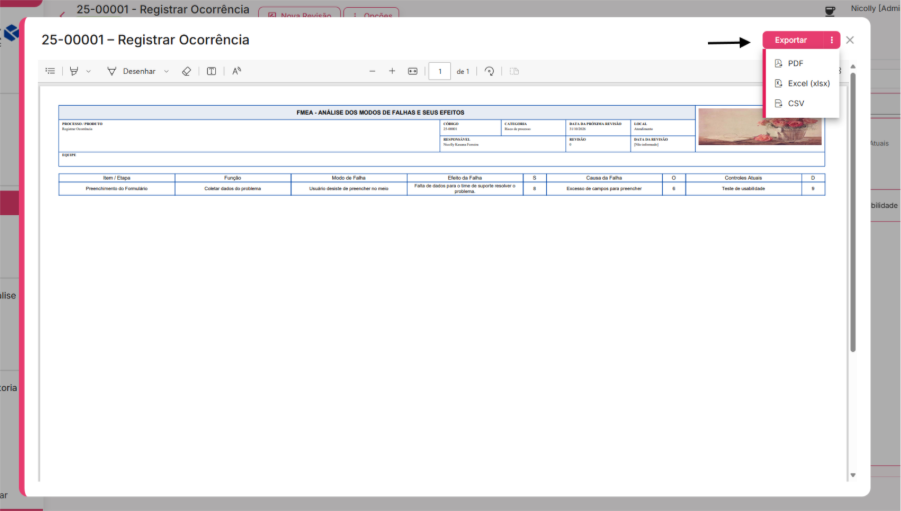Toggle the page view layout icon

tap(211, 71)
